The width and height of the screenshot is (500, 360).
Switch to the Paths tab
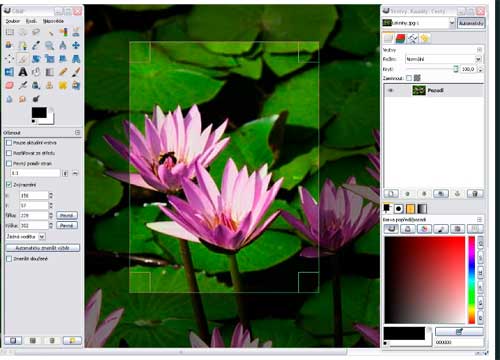tap(413, 39)
